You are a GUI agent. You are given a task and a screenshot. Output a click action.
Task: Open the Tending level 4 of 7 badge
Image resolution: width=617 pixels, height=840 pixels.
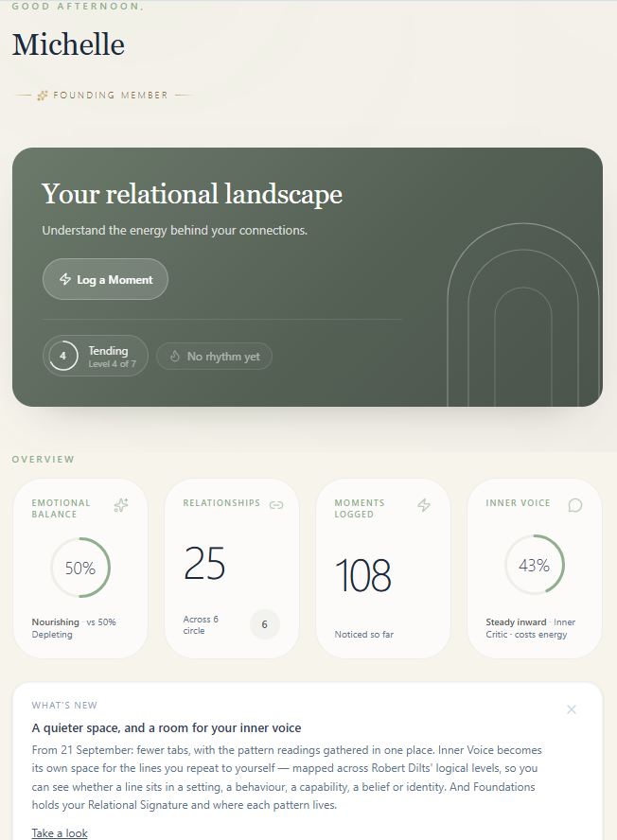(x=96, y=356)
